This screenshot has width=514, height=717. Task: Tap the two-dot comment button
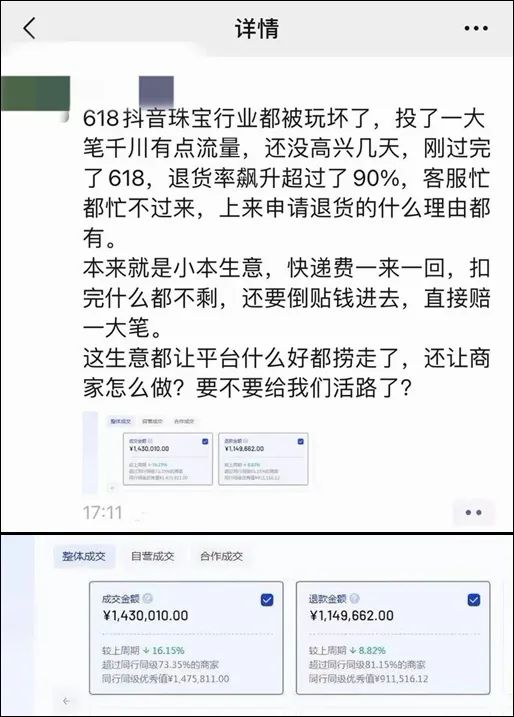pos(473,513)
